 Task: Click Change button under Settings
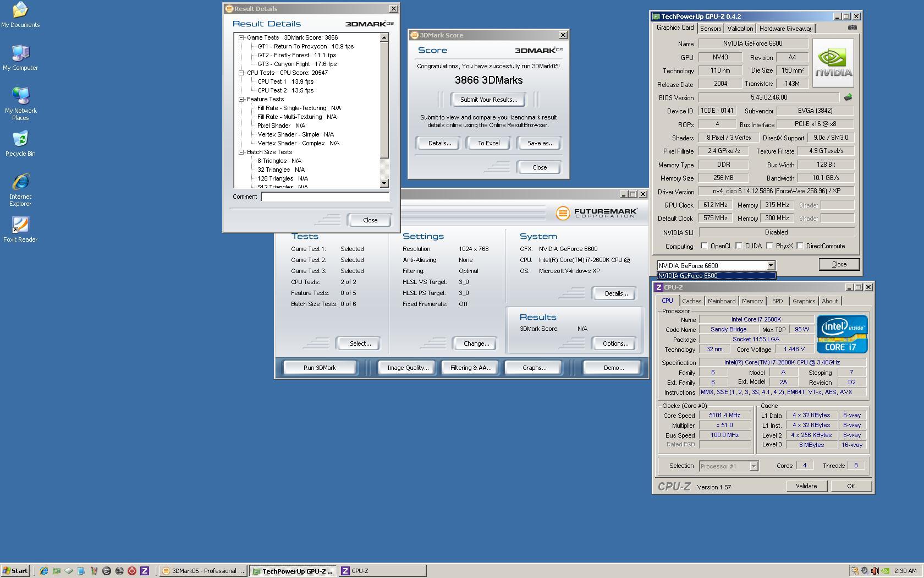476,343
